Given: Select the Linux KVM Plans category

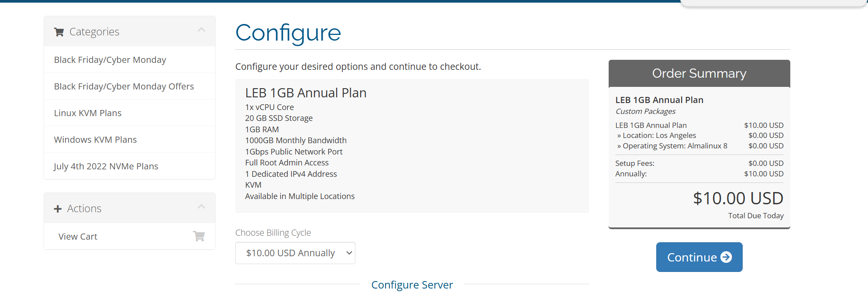Looking at the screenshot, I should tap(88, 113).
